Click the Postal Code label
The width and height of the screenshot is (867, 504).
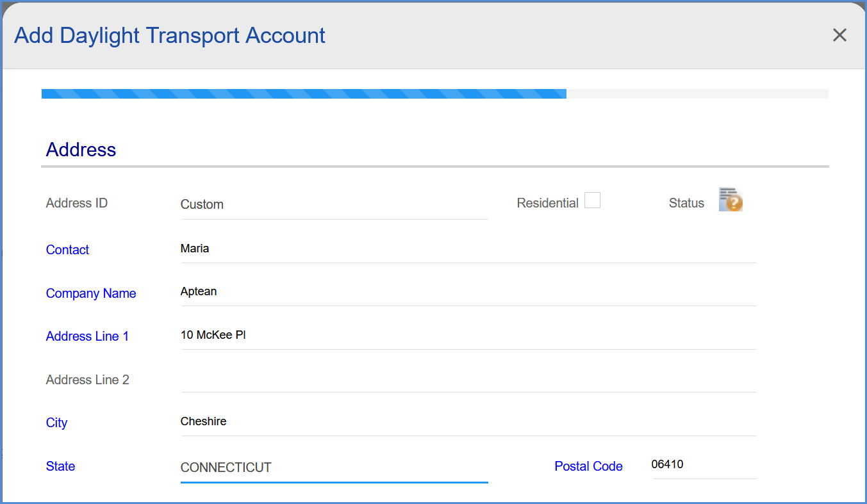588,466
